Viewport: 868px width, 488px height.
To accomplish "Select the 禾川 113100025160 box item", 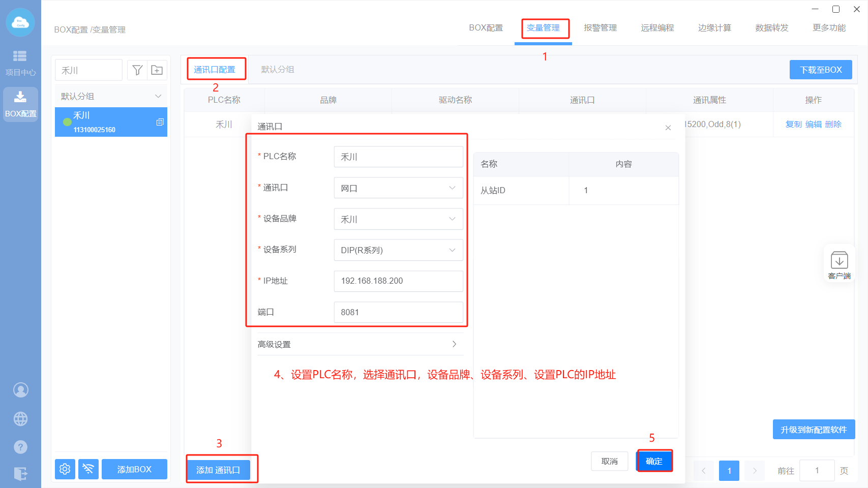I will [x=111, y=122].
